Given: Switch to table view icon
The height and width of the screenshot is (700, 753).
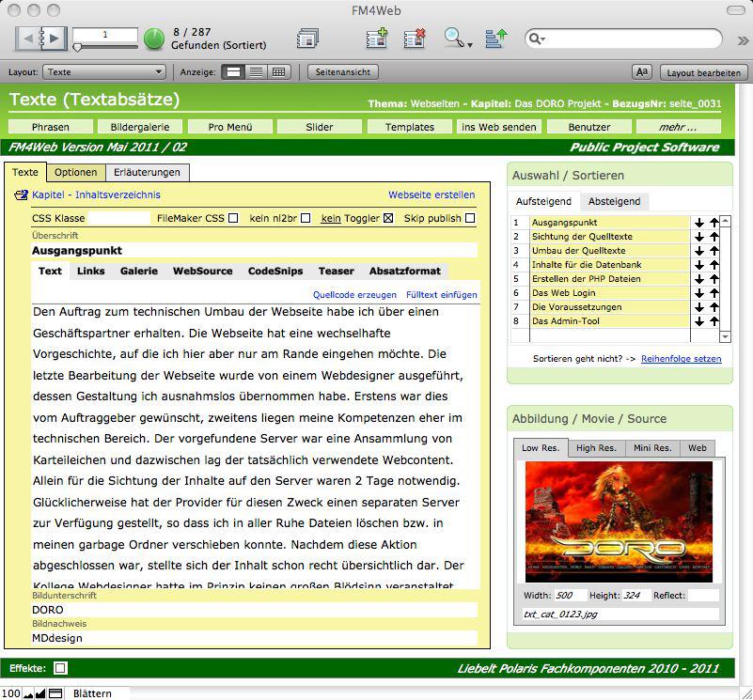Looking at the screenshot, I should (x=278, y=72).
